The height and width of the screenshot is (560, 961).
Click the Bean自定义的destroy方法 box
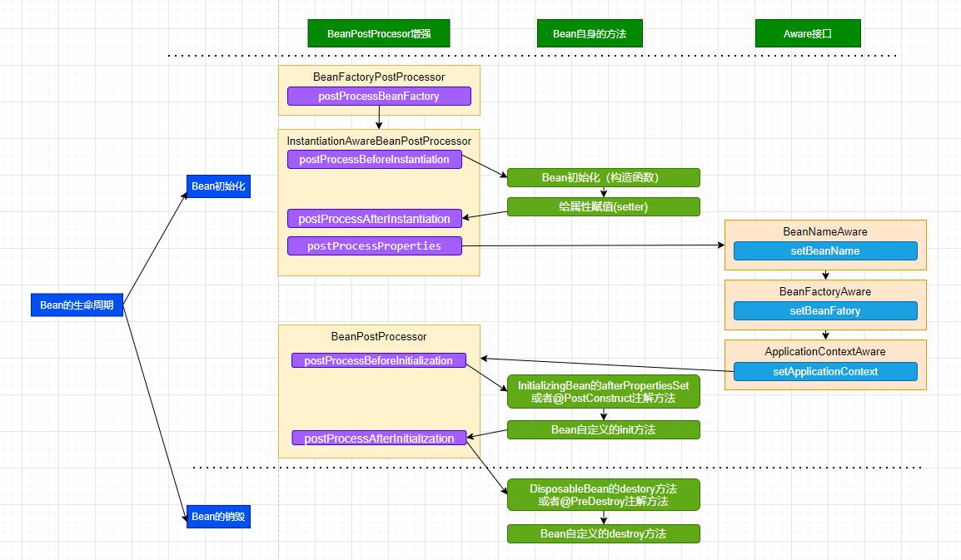point(603,533)
